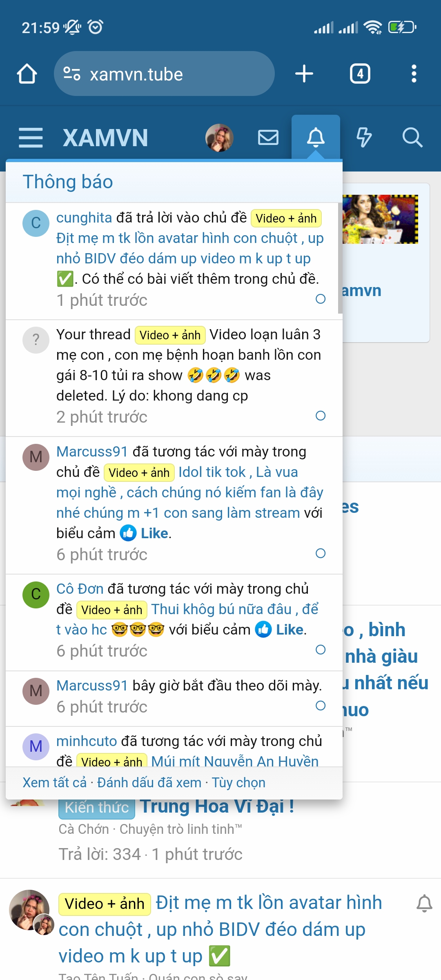Screen dimensions: 441x980
Task: Toggle read circle on Cô Đơn notification
Action: (321, 650)
